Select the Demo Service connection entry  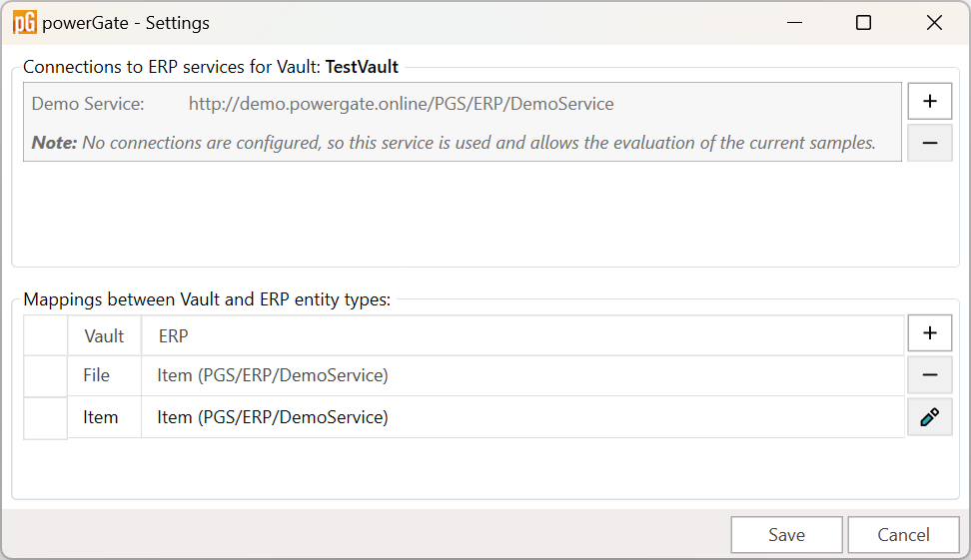click(x=462, y=122)
